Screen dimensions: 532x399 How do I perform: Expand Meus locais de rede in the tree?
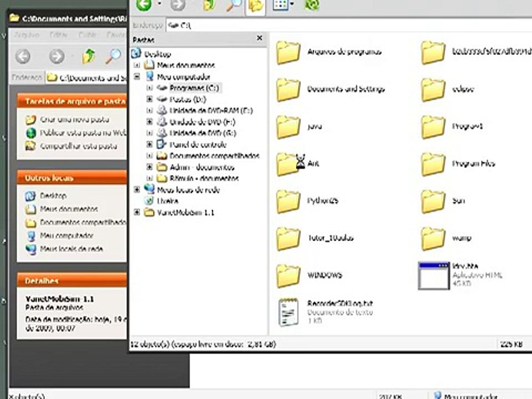(137, 190)
